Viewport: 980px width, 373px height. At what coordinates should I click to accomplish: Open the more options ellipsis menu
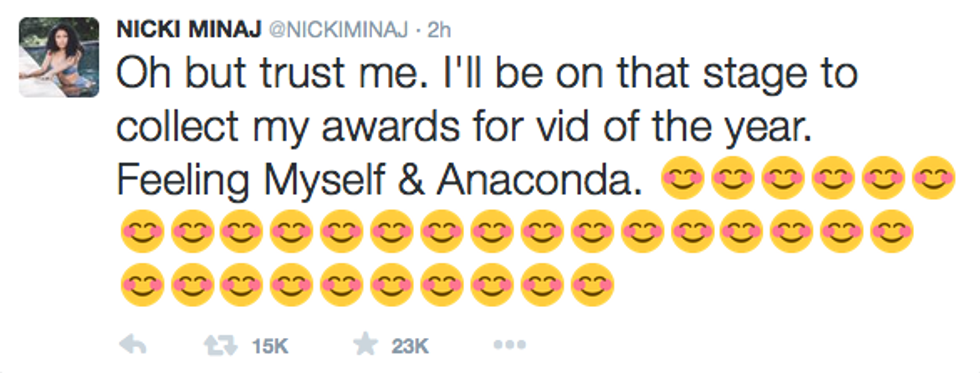509,344
